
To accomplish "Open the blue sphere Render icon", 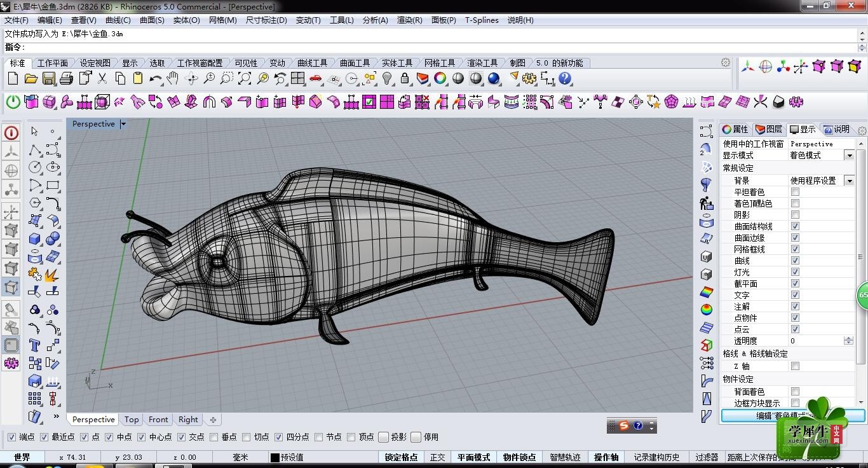I will (494, 78).
